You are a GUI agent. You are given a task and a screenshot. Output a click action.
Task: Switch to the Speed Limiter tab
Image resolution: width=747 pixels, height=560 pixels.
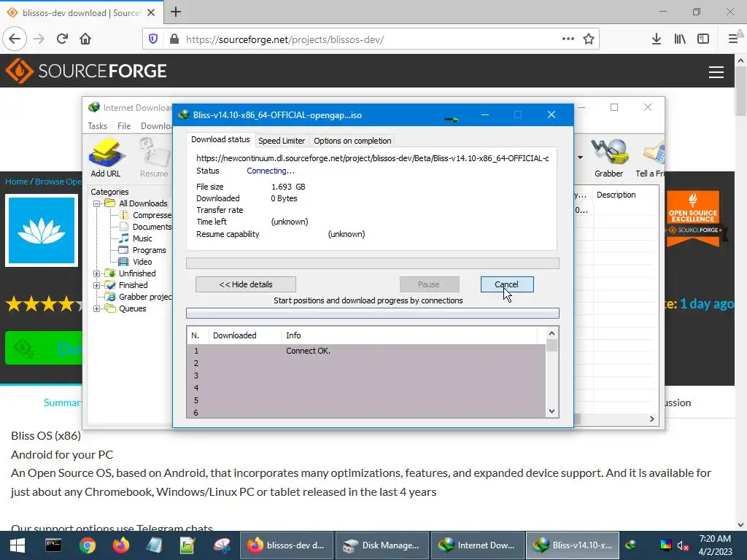coord(282,141)
